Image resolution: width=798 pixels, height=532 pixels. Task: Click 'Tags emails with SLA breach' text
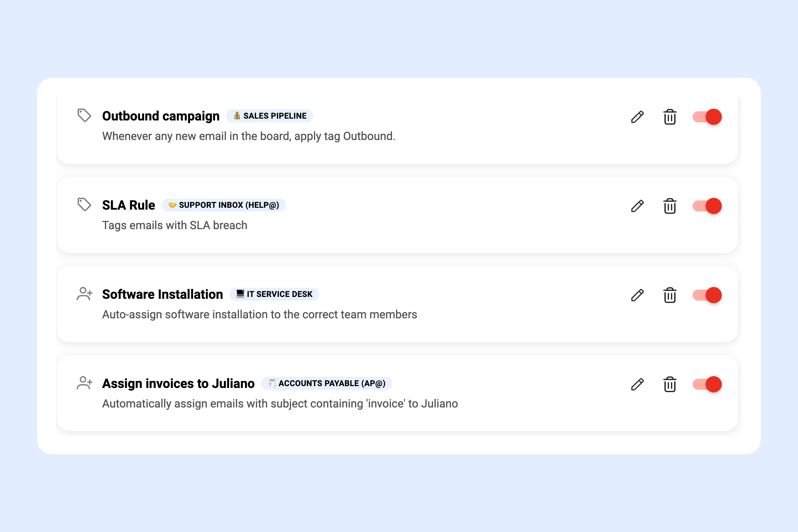point(175,225)
